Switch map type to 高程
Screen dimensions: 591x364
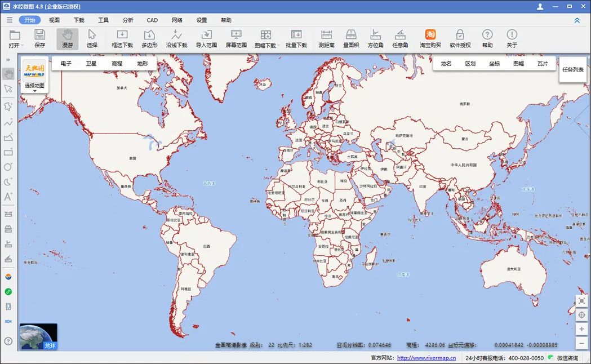pyautogui.click(x=117, y=63)
